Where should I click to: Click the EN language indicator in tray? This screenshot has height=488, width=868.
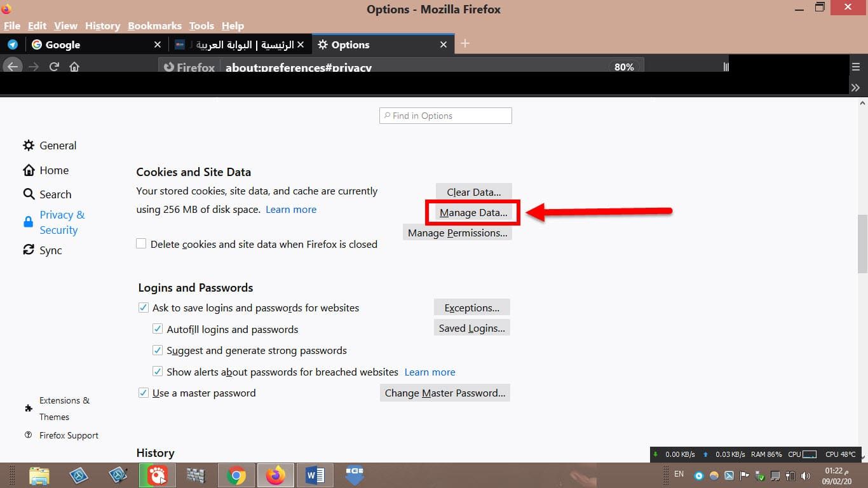click(679, 474)
